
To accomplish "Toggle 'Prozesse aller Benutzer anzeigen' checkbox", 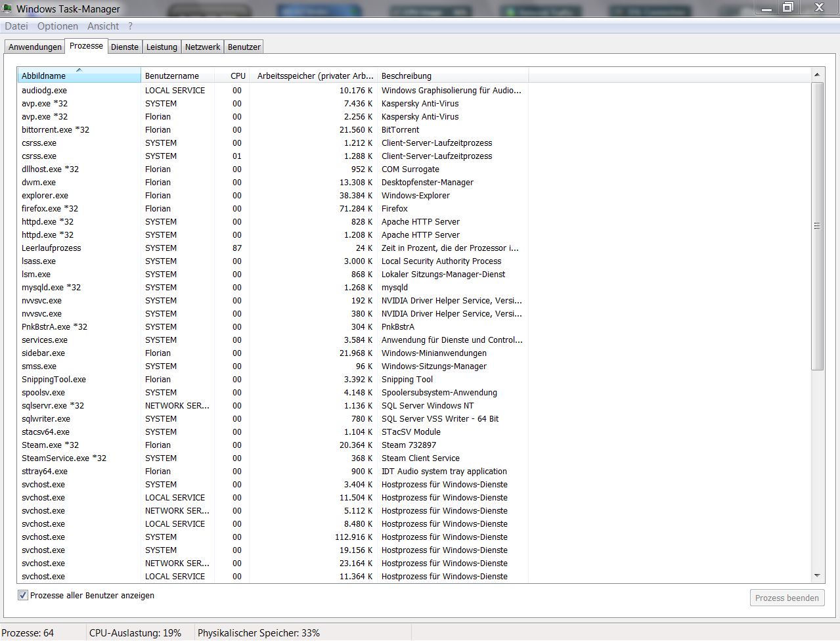I will [23, 595].
